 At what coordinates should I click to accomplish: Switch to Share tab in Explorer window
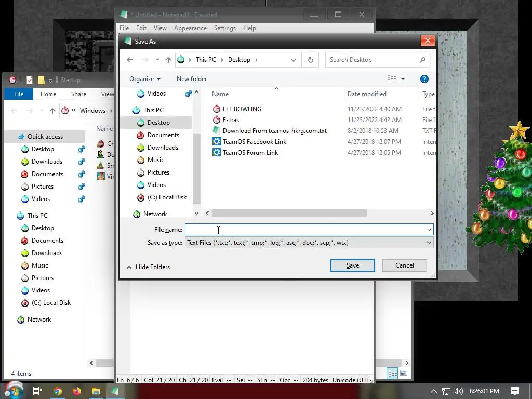(x=79, y=94)
